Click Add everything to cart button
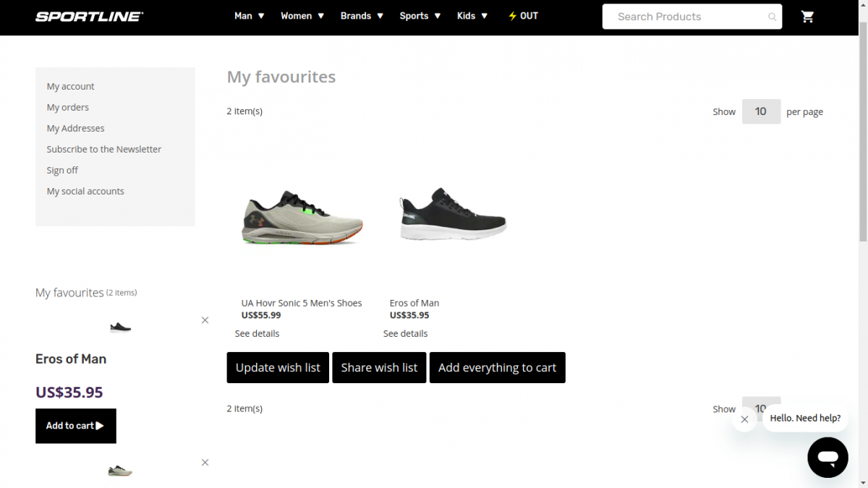Viewport: 868px width, 488px height. pyautogui.click(x=498, y=367)
